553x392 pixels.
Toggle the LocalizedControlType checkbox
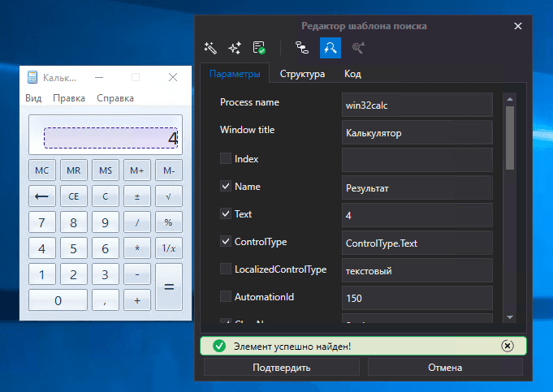coord(226,269)
